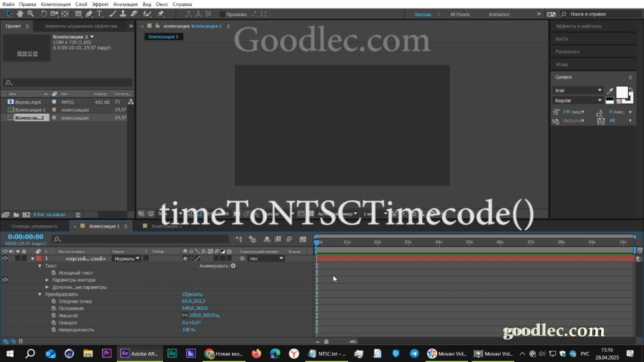This screenshot has height=362, width=644.
Task: Enable Привязка snapping checkbox
Action: click(x=222, y=14)
